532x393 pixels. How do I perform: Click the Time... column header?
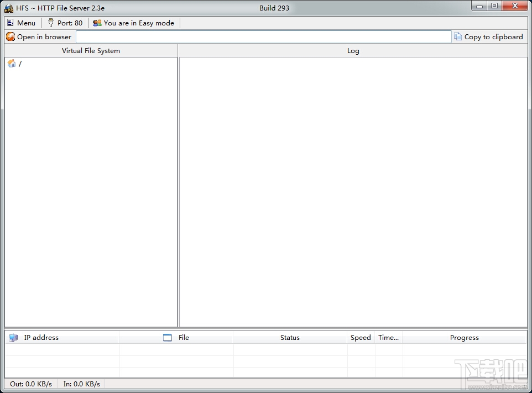[x=388, y=337]
